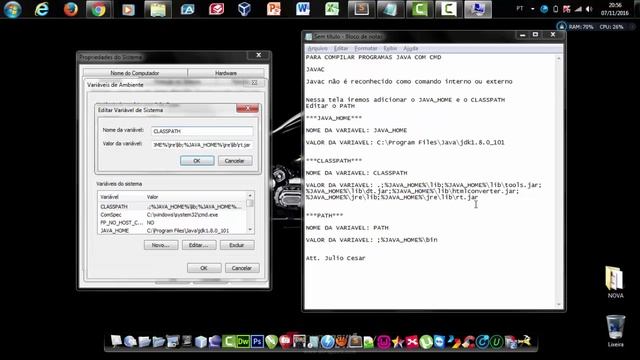Open the Windows Start orb
Image resolution: width=640 pixels, height=360 pixels.
pyautogui.click(x=12, y=9)
